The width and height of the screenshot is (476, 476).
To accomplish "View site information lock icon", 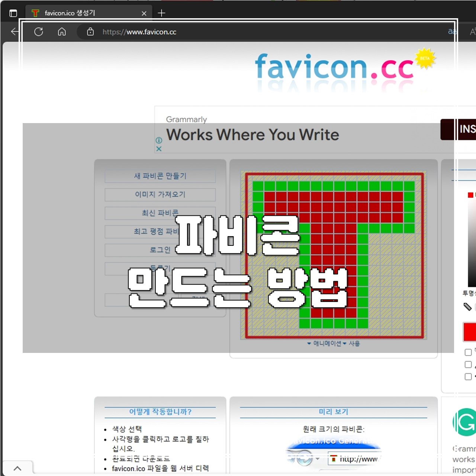I will coord(90,32).
